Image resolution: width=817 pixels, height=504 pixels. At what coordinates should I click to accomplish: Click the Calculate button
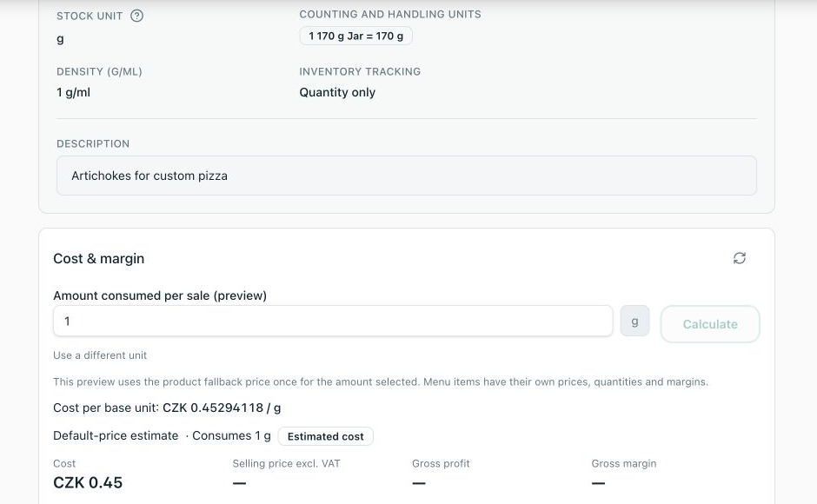pyautogui.click(x=710, y=324)
